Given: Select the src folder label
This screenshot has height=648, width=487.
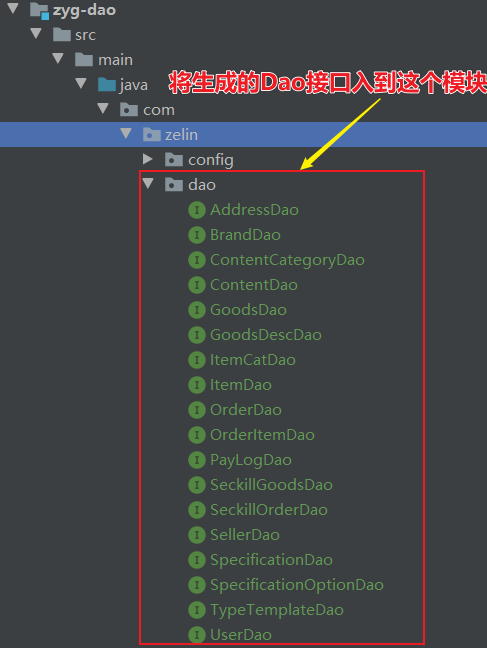Looking at the screenshot, I should (86, 35).
